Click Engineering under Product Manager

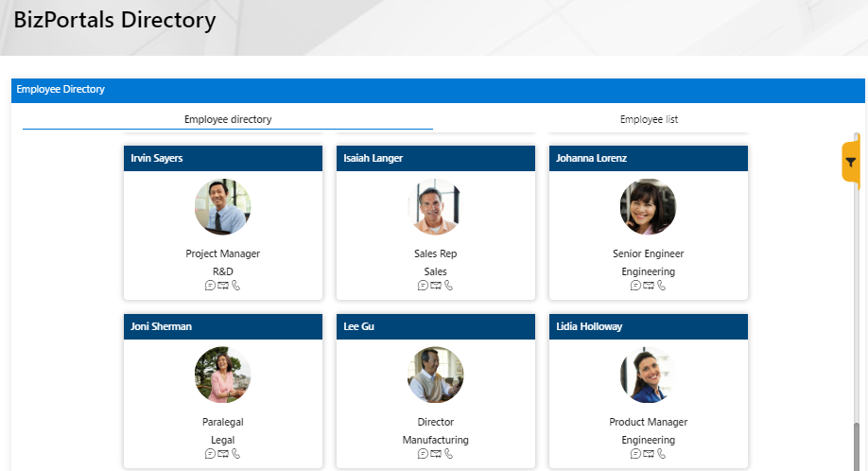(x=648, y=440)
